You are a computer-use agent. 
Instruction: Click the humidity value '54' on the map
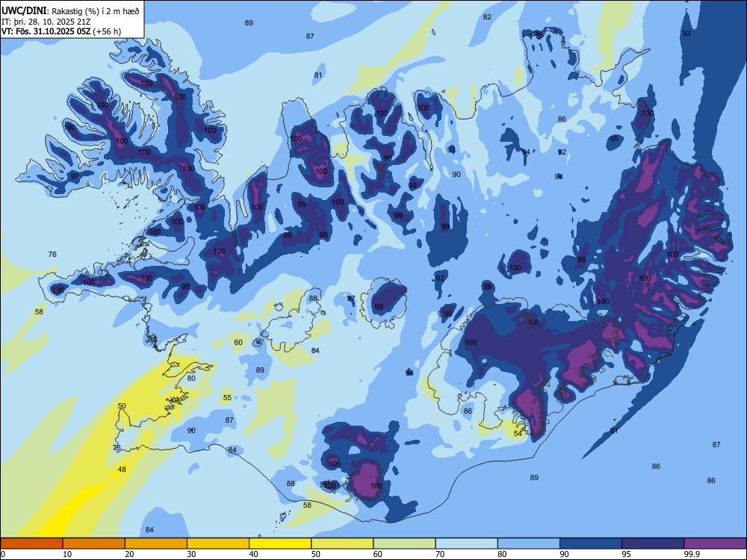pyautogui.click(x=518, y=433)
